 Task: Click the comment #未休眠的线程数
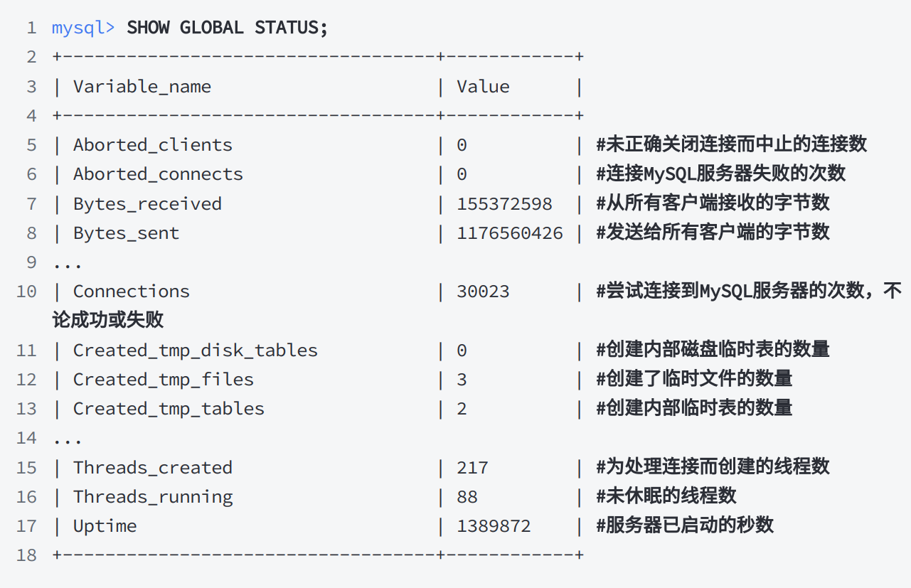666,496
